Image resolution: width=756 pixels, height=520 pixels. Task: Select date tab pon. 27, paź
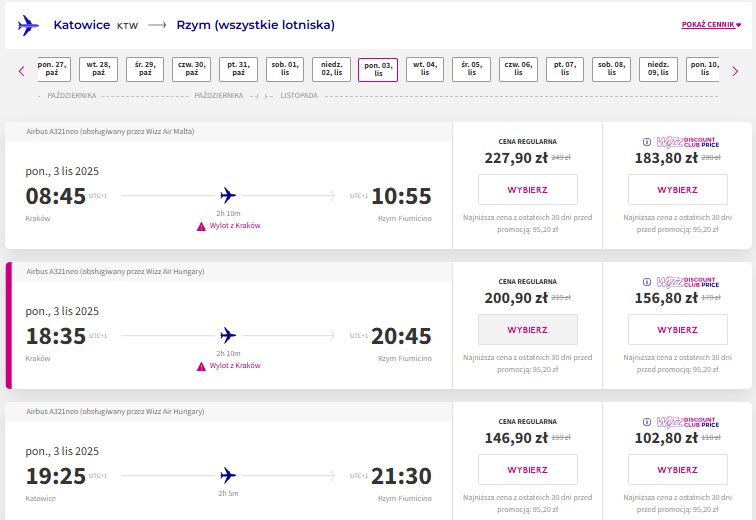(x=52, y=69)
